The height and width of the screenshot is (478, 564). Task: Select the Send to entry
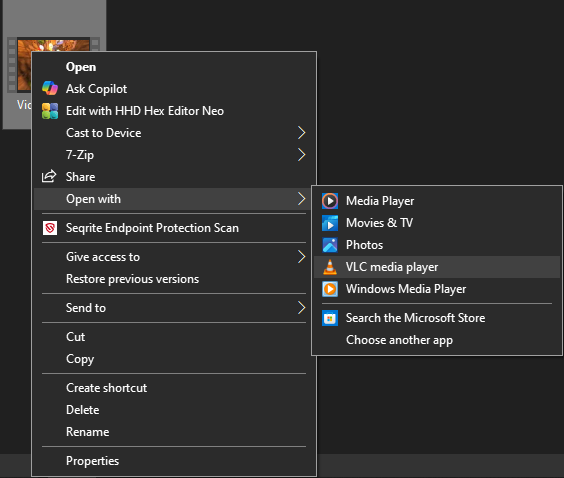[x=174, y=308]
